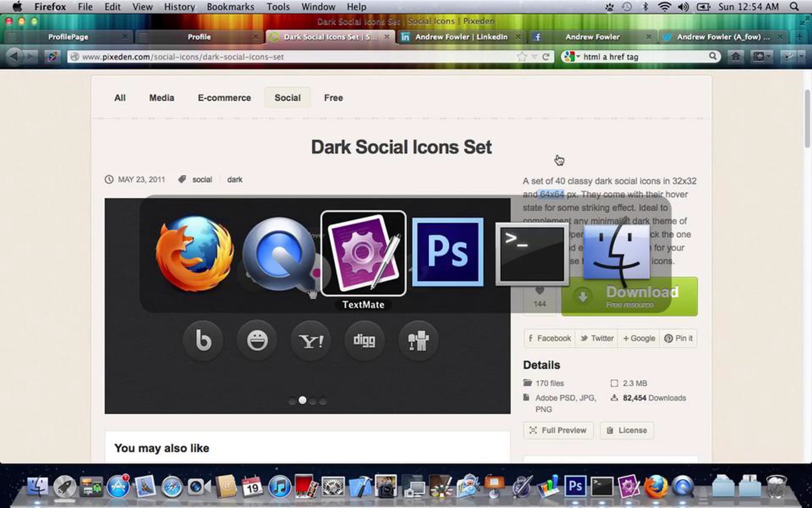Go to the fourth carousel slide dot
Screen dimensions: 812x508
pos(323,401)
